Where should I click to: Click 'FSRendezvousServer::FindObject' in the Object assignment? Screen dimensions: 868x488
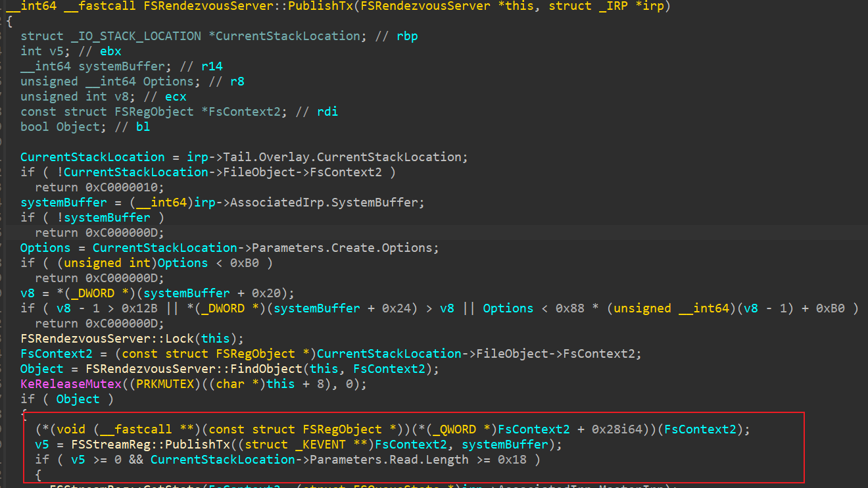[x=194, y=369]
